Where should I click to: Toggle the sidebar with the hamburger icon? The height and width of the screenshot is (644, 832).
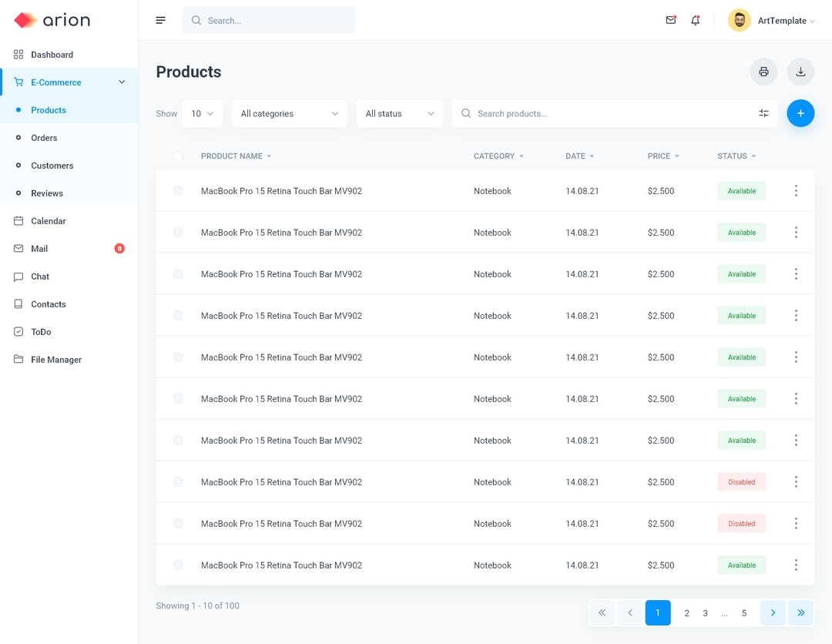tap(160, 20)
